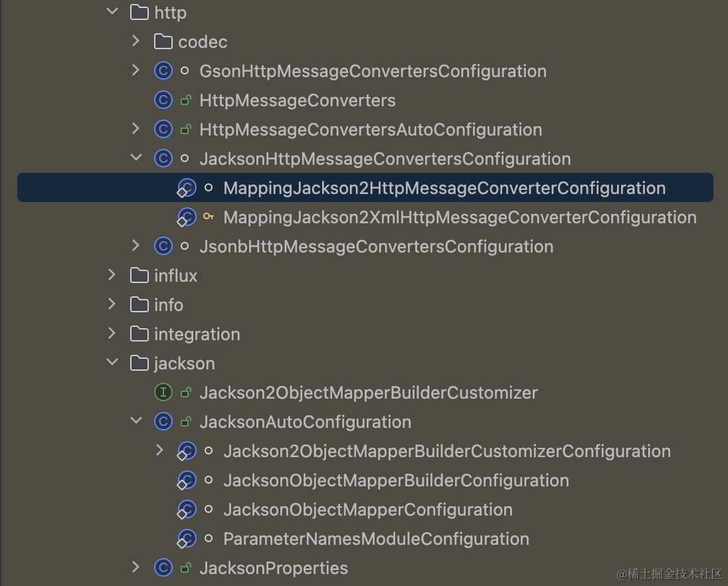The width and height of the screenshot is (728, 586).
Task: Select MappingJackson2HttpMessageConverterConfiguration
Action: [x=445, y=187]
